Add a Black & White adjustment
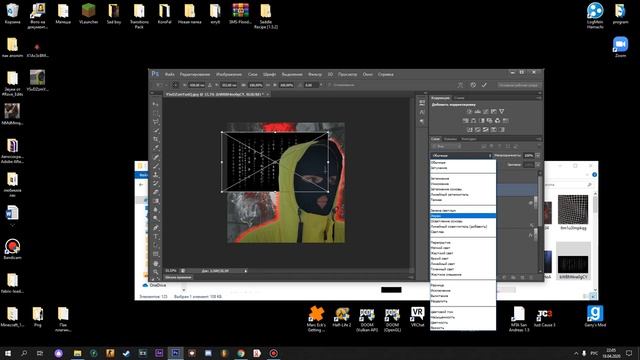The image size is (640, 360). tap(481, 121)
